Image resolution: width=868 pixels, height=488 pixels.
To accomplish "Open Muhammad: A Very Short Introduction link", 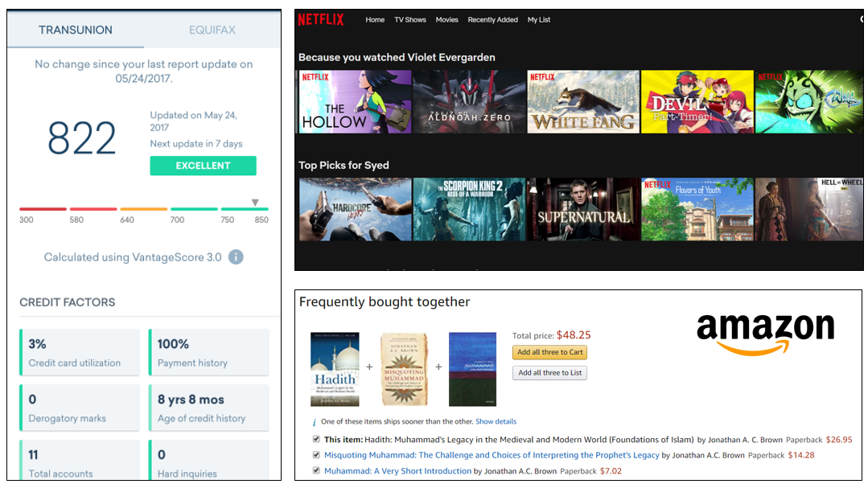I will (x=397, y=471).
